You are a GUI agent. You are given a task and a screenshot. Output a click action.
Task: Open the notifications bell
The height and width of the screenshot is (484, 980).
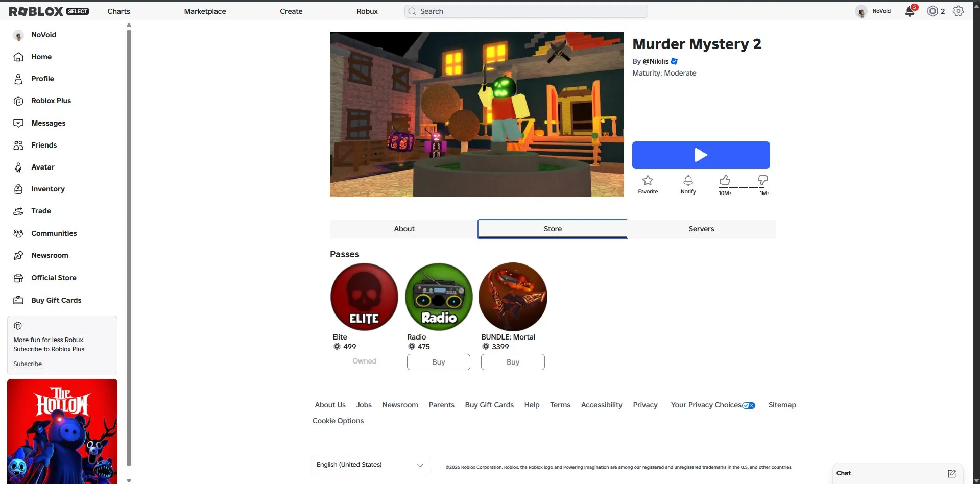tap(910, 11)
